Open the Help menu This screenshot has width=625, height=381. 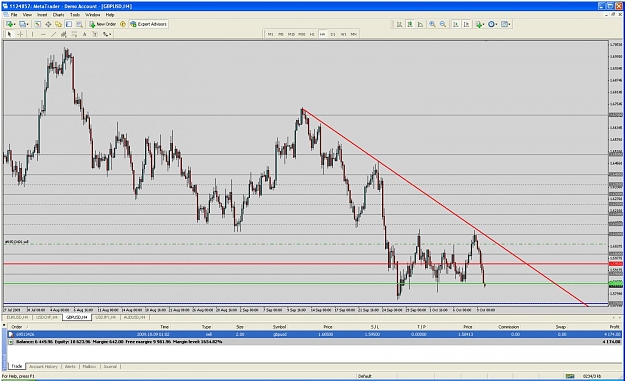(x=110, y=15)
